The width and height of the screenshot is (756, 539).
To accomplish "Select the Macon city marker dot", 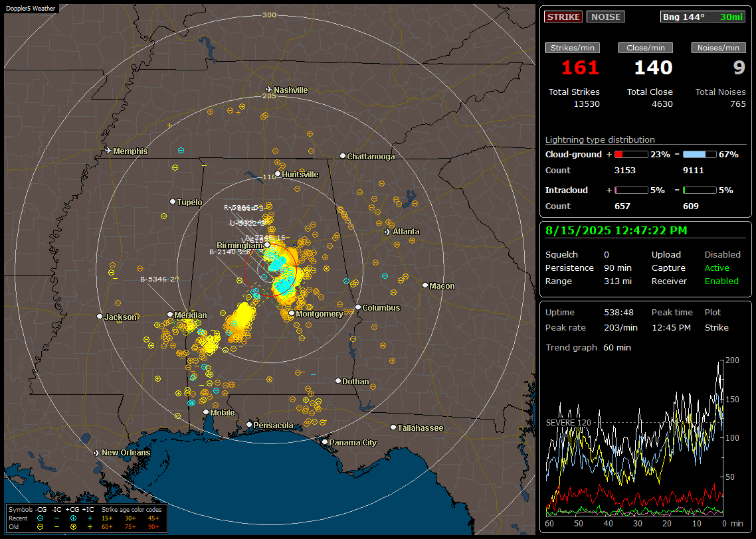I will 425,285.
